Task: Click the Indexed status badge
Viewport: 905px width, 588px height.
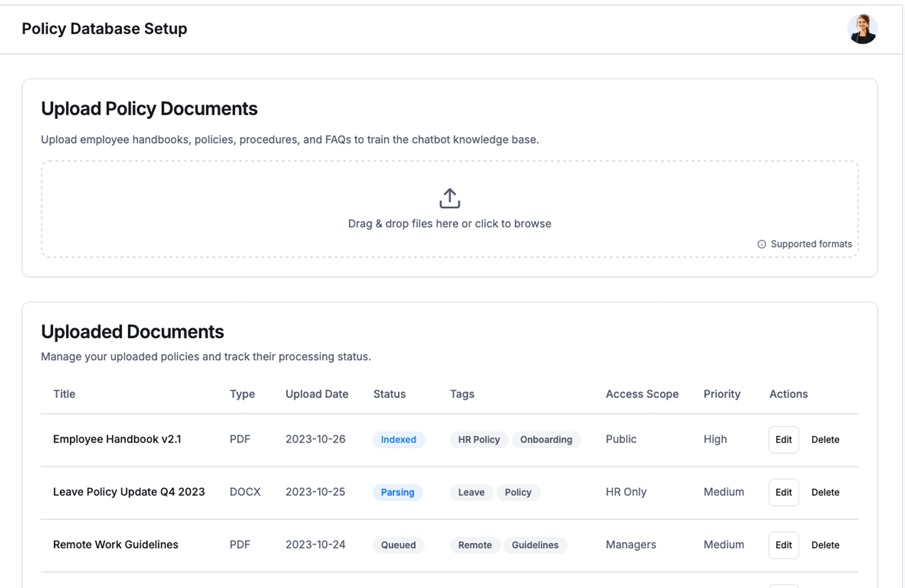Action: 398,440
